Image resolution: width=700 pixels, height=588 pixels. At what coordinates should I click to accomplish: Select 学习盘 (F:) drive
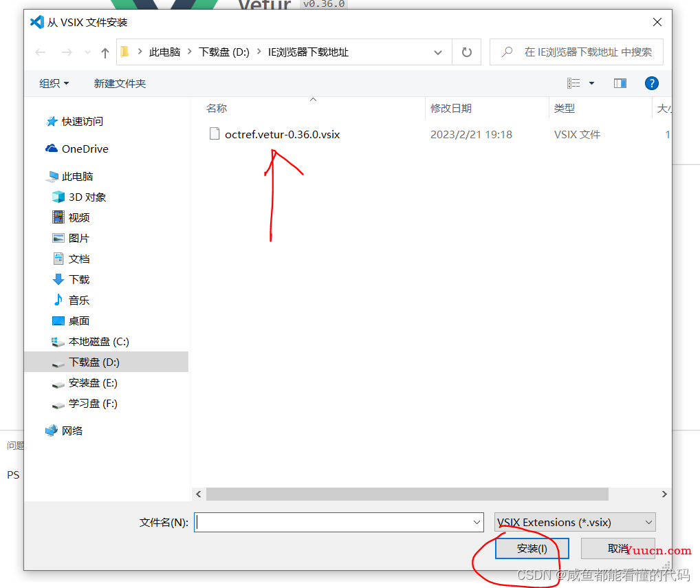[85, 404]
